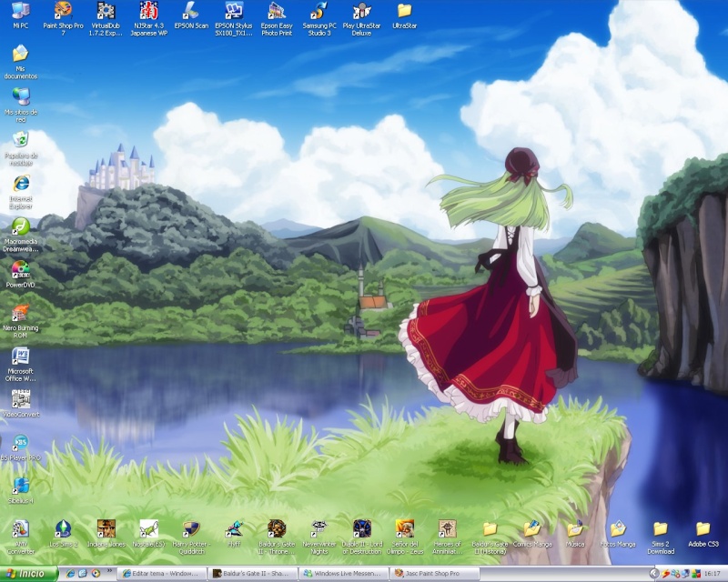728x582 pixels.
Task: Select the VirtualDub 1.7.2 shortcut
Action: [106, 18]
